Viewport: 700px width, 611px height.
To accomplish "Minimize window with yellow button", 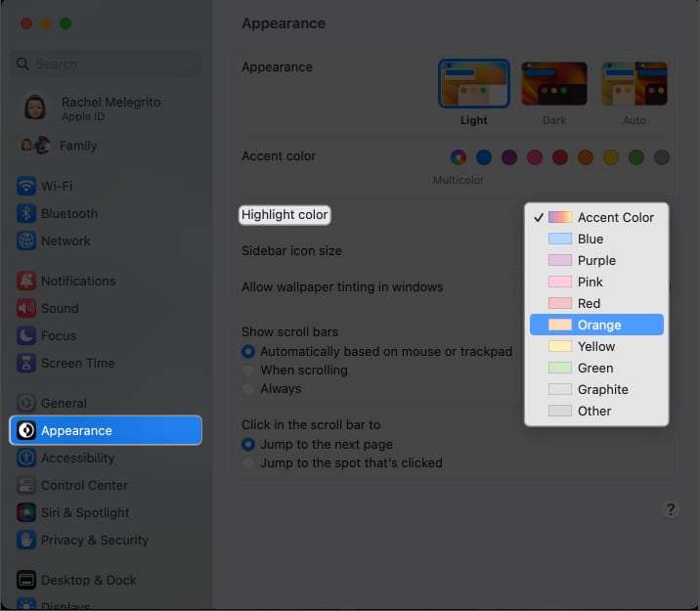I will (46, 23).
